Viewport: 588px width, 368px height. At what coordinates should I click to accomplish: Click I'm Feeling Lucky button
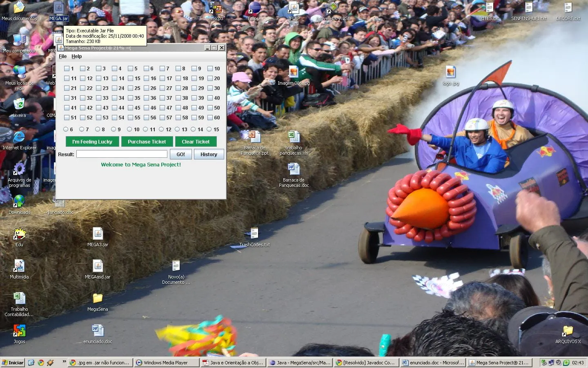92,142
